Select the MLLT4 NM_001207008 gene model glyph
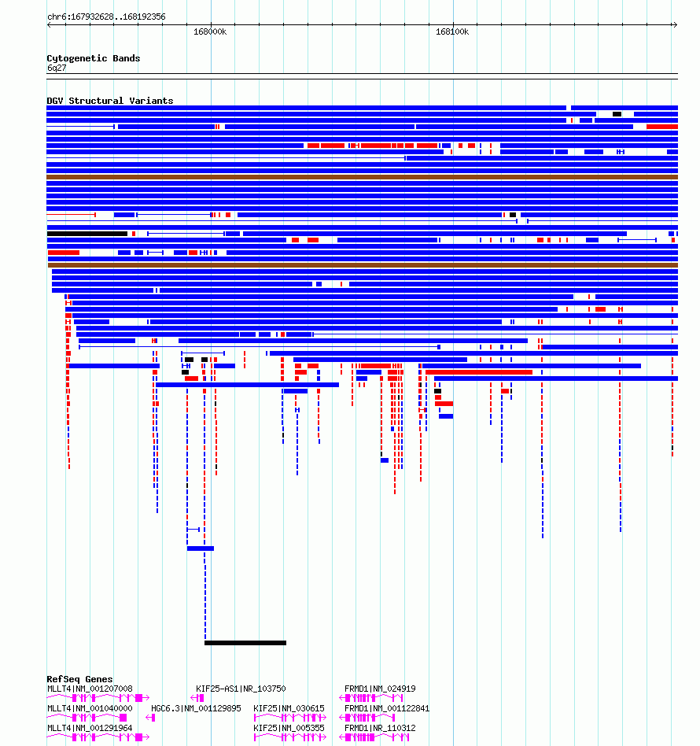The image size is (700, 746). point(98,698)
